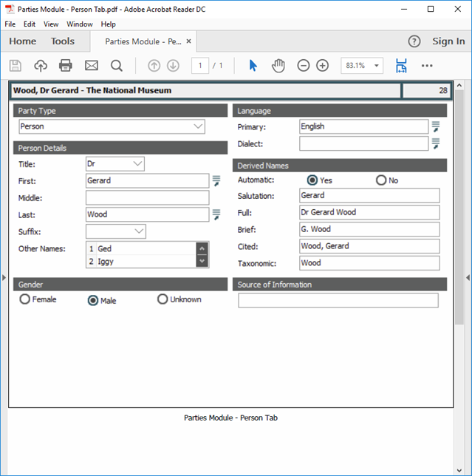Open the upload to cloud icon
472x476 pixels.
tap(41, 66)
